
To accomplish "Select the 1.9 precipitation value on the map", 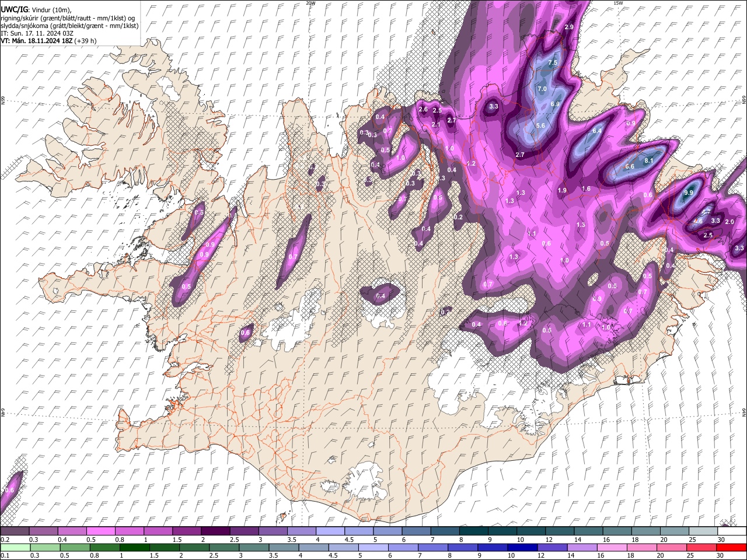I will point(562,190).
